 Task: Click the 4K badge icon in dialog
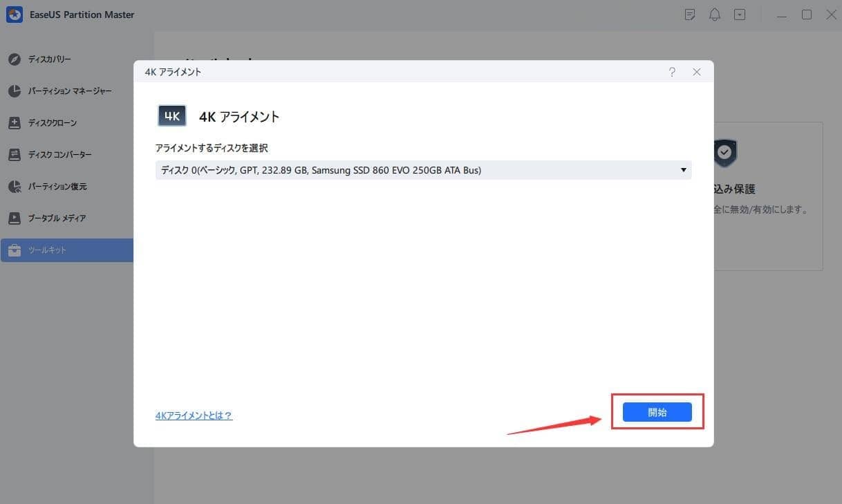[172, 116]
